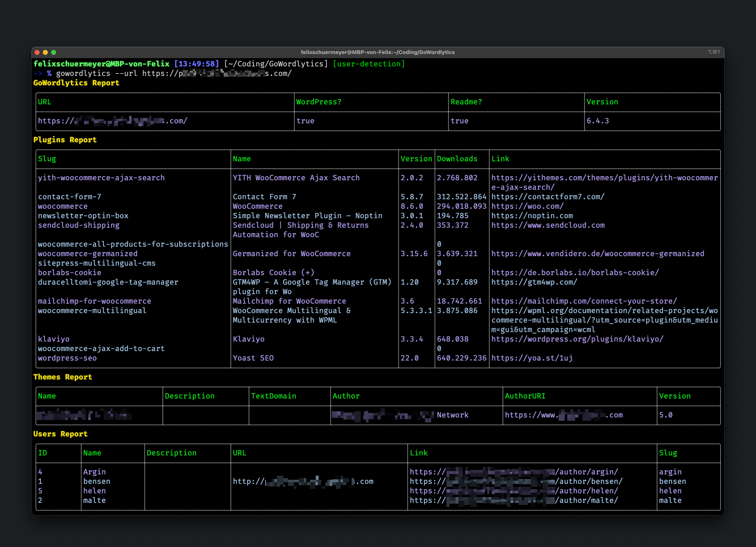Click the 'woocommerce-multilingual' slug
The height and width of the screenshot is (547, 756).
(x=92, y=311)
